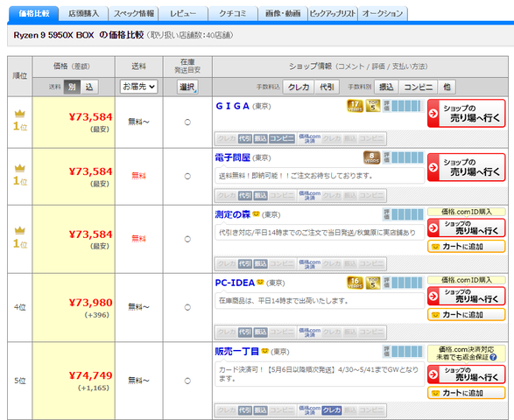Go to GIGA shop sales page button
The image size is (514, 420).
tap(466, 114)
